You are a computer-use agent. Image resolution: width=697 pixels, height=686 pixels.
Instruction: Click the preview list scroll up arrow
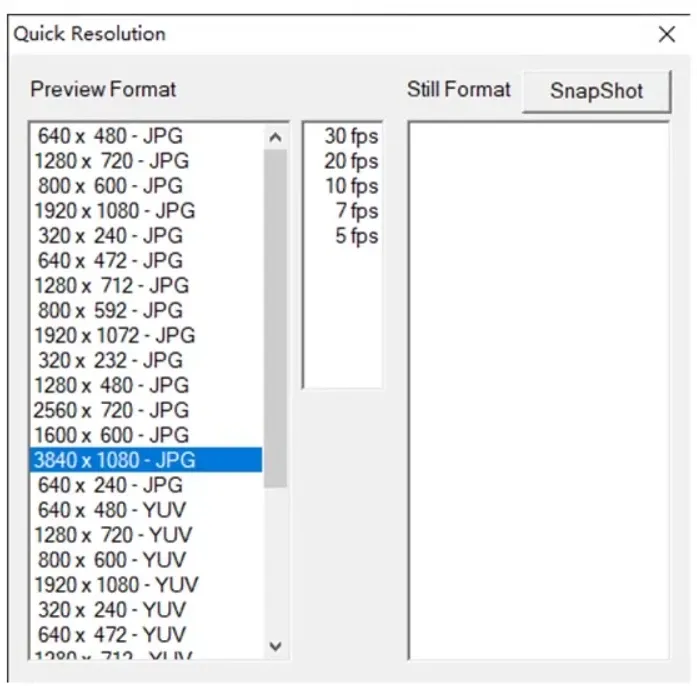(275, 137)
